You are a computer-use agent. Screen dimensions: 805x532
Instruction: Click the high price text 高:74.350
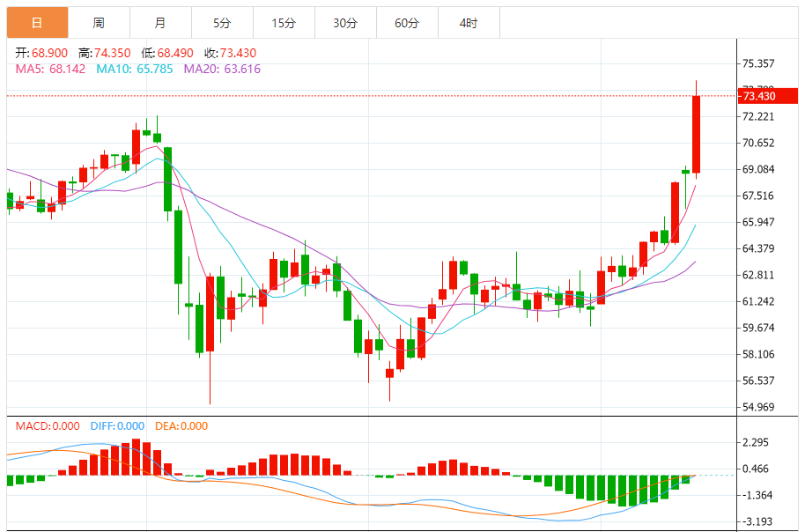105,53
